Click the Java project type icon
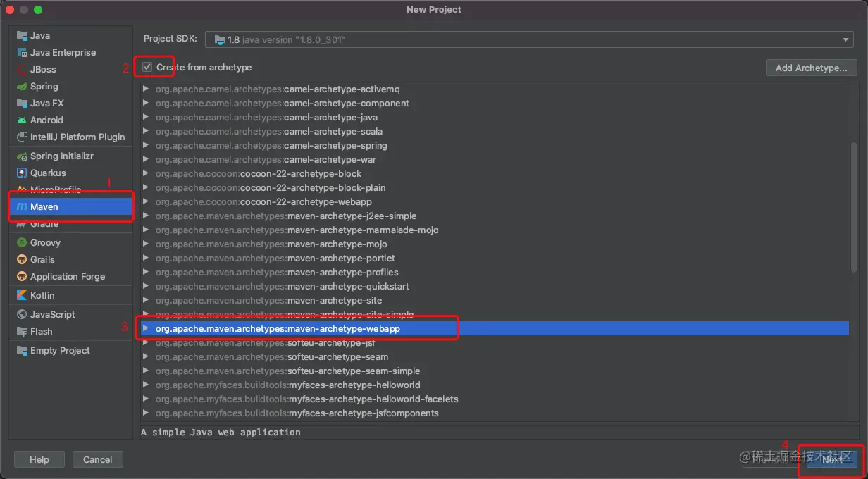Screen dimensions: 868x479 tap(22, 35)
